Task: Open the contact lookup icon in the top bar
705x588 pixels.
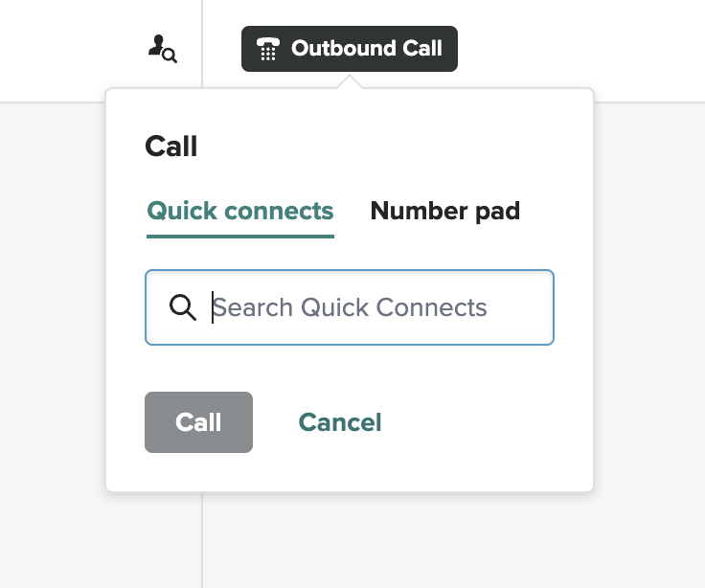Action: tap(162, 48)
